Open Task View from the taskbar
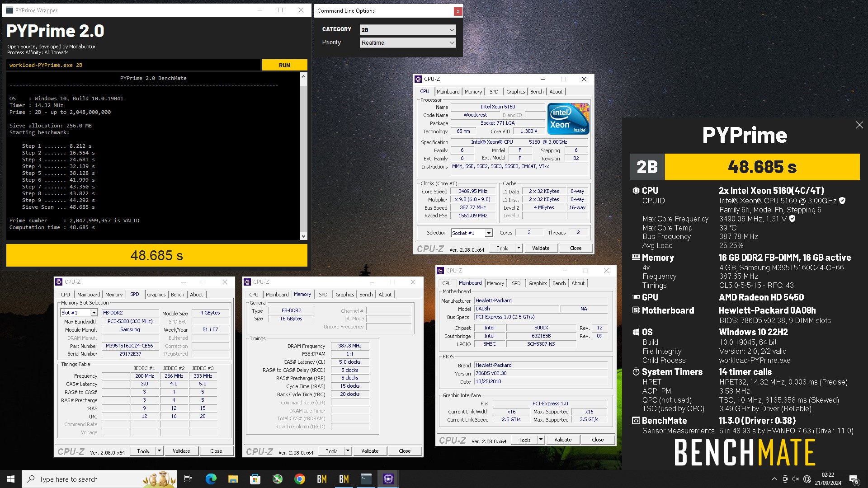 pyautogui.click(x=188, y=479)
